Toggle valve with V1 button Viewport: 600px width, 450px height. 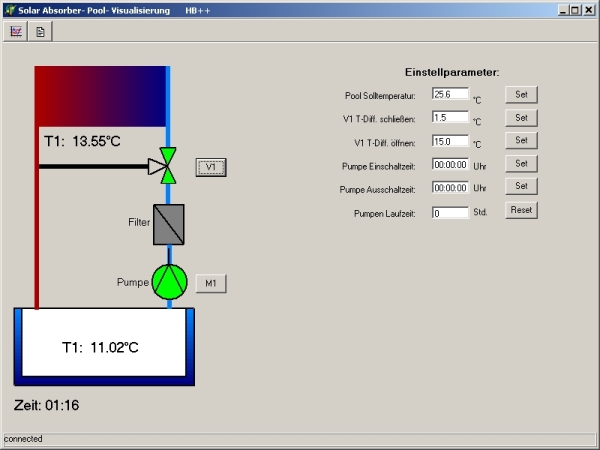(210, 167)
